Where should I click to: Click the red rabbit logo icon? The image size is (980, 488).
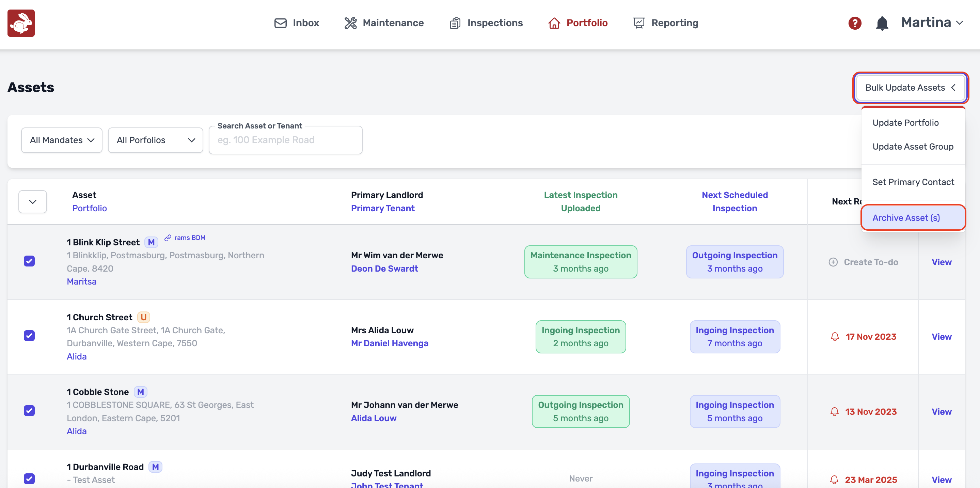click(21, 23)
